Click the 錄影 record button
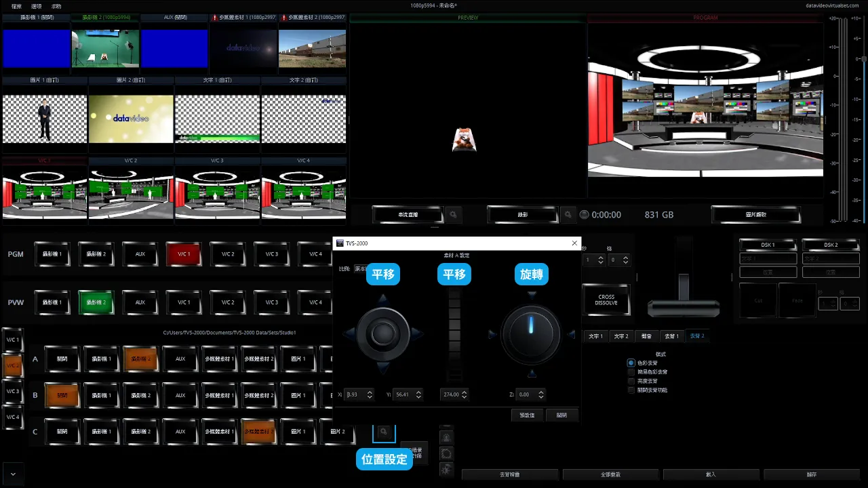Viewport: 868px width, 488px height. click(523, 215)
